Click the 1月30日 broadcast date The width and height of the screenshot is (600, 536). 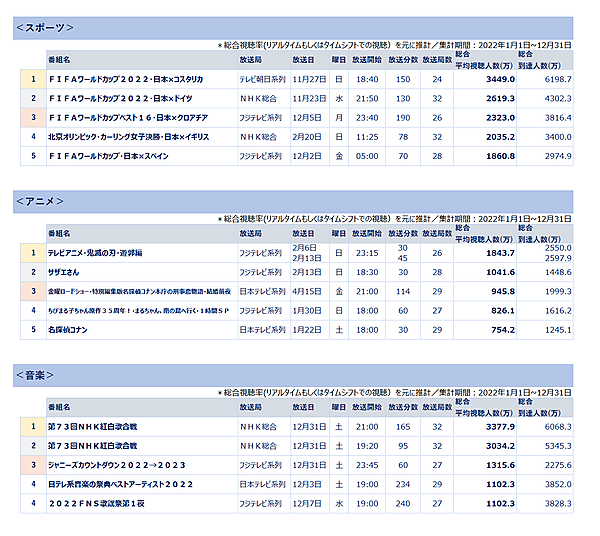[x=307, y=311]
